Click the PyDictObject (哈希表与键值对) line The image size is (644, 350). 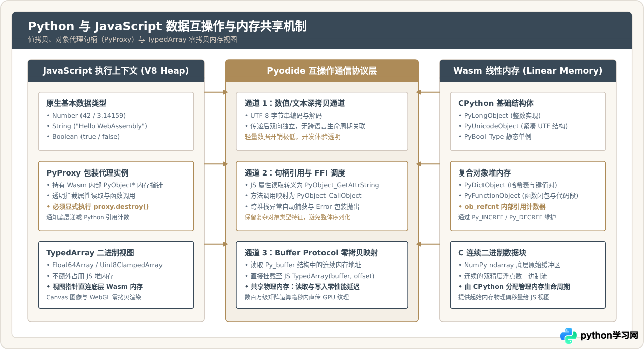point(508,185)
